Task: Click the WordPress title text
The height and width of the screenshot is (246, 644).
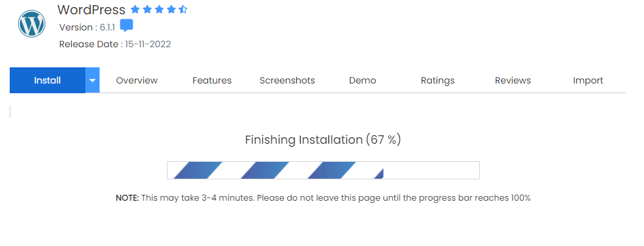Action: click(x=91, y=10)
